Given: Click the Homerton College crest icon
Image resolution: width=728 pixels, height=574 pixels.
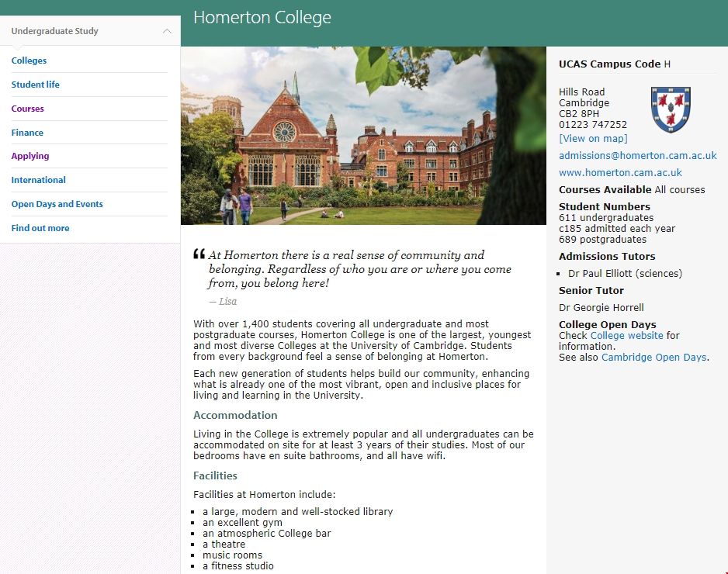Looking at the screenshot, I should pos(671,109).
